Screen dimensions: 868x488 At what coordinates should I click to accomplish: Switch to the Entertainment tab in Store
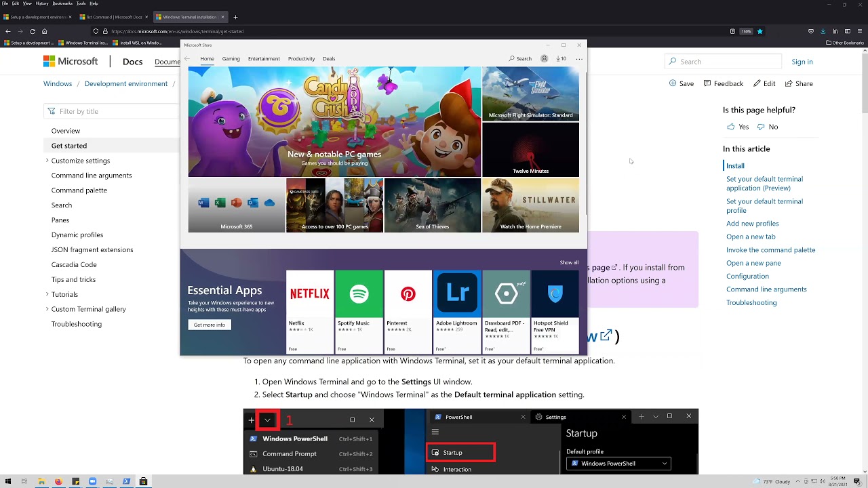(264, 58)
